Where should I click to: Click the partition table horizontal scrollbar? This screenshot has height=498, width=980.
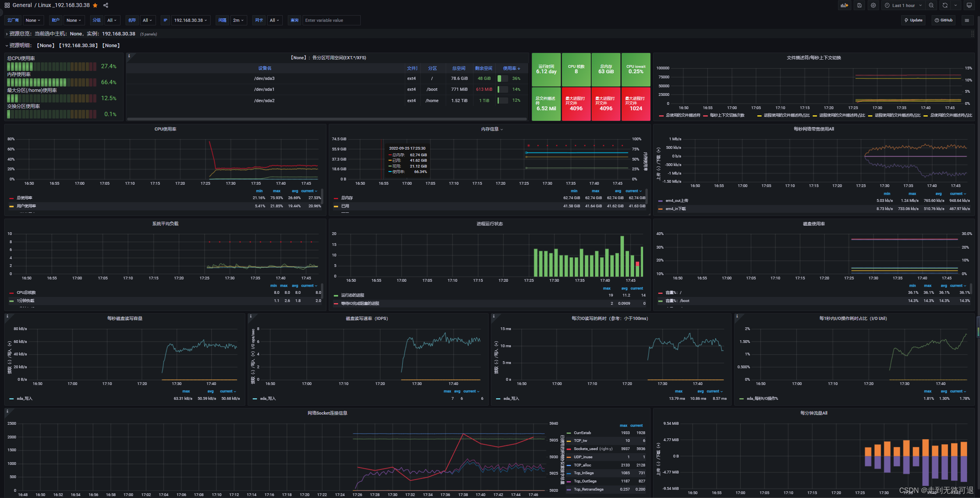[327, 119]
